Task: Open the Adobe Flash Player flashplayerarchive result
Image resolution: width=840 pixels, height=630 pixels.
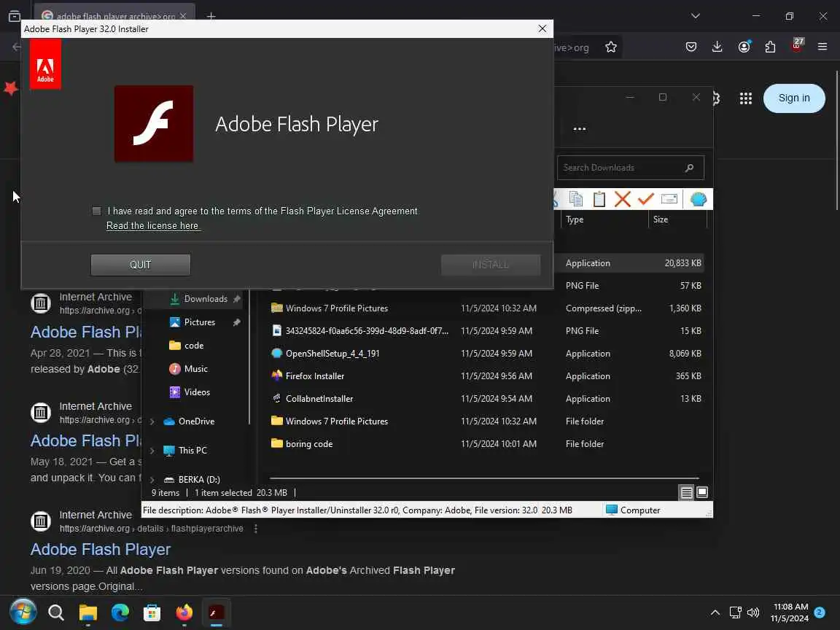Action: pyautogui.click(x=101, y=549)
